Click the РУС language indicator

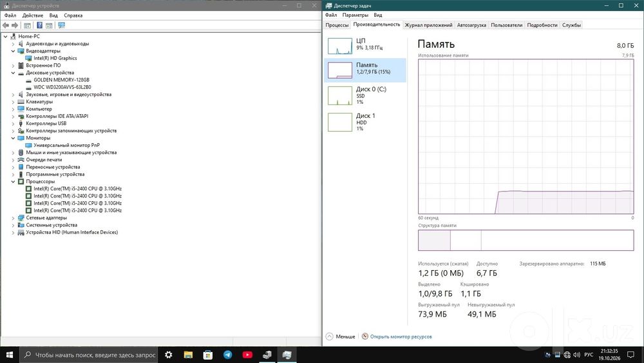coord(589,355)
